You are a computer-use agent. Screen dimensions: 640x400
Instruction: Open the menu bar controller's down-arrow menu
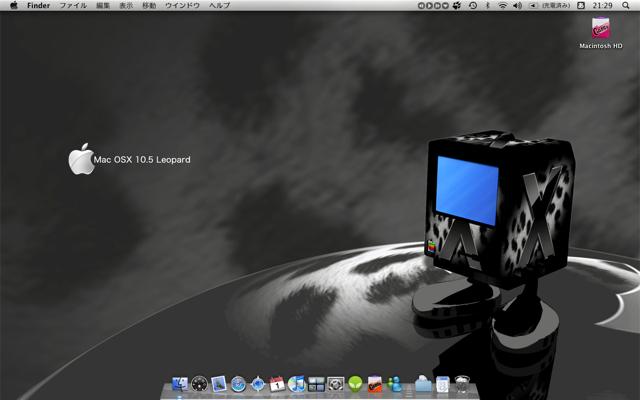coord(445,5)
